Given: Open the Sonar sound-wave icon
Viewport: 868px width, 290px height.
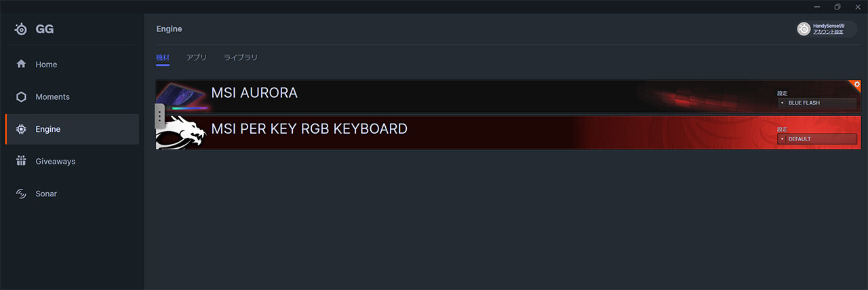Looking at the screenshot, I should [21, 194].
